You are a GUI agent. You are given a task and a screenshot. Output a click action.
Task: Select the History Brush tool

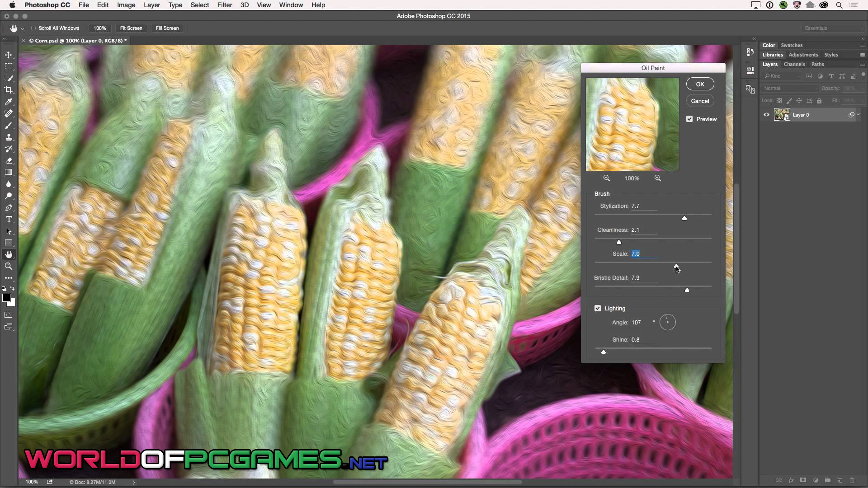coord(9,149)
